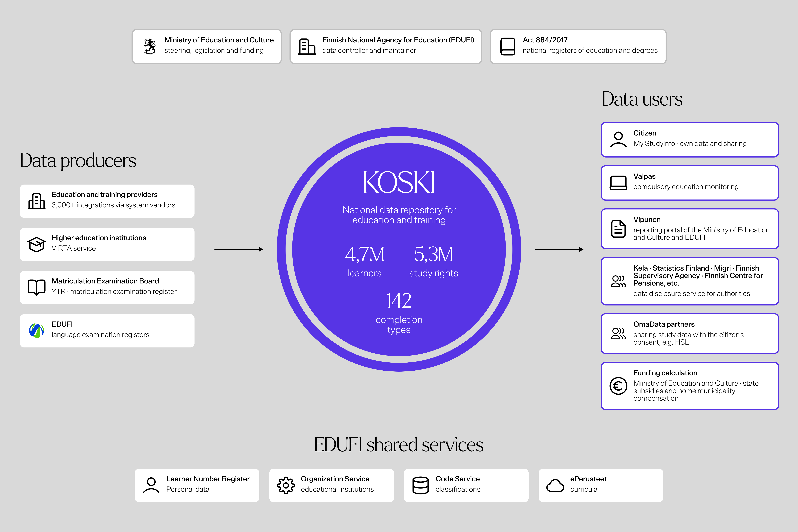Click the EDUFI title above language examination registers

click(62, 324)
